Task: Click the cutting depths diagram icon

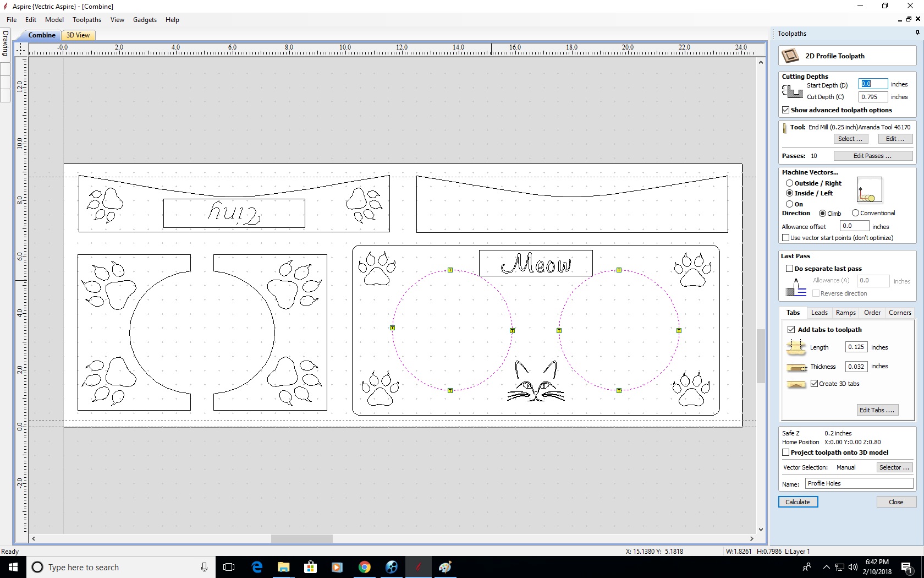Action: 793,92
